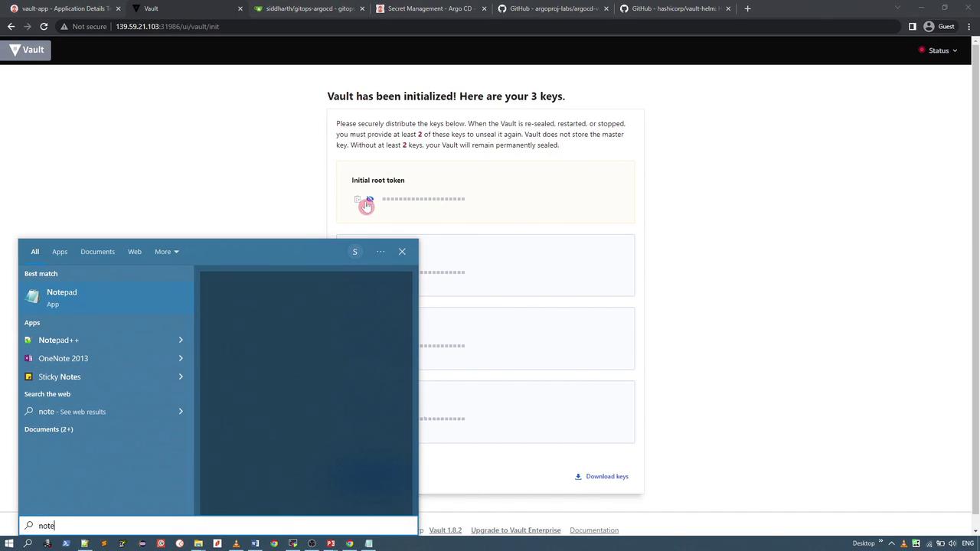Toggle the browser side panel
The width and height of the screenshot is (980, 551).
point(912,27)
